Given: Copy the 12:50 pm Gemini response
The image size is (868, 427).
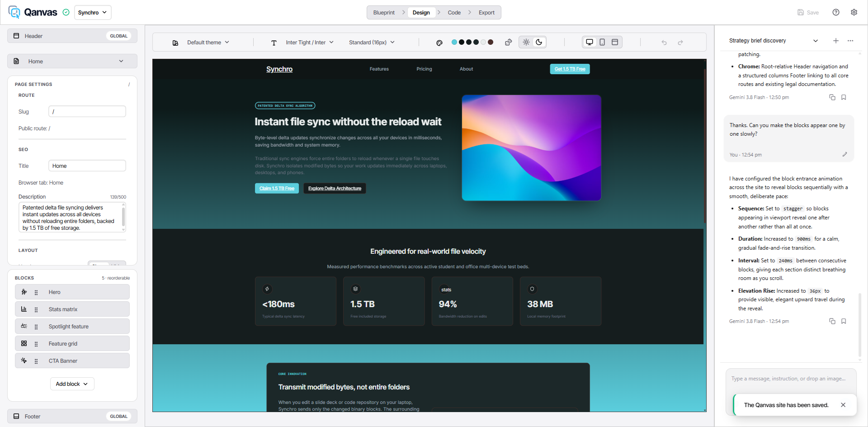Looking at the screenshot, I should [832, 97].
